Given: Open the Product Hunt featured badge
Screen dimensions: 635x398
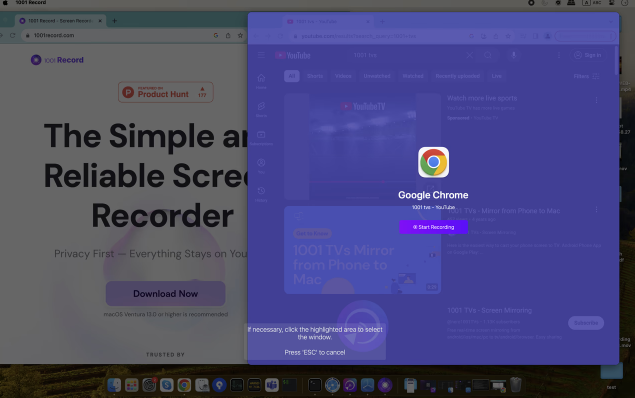Looking at the screenshot, I should click(x=166, y=92).
